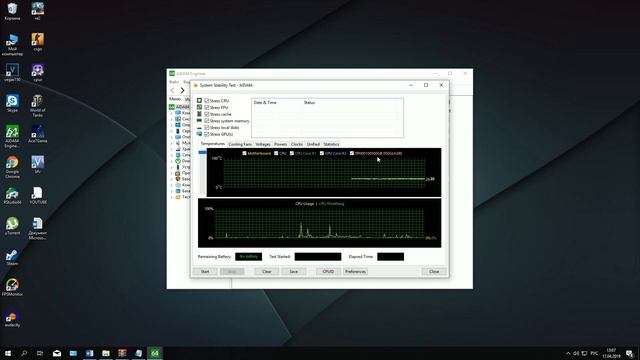Uncheck Stress FPU option
Image resolution: width=640 pixels, height=360 pixels.
[207, 107]
